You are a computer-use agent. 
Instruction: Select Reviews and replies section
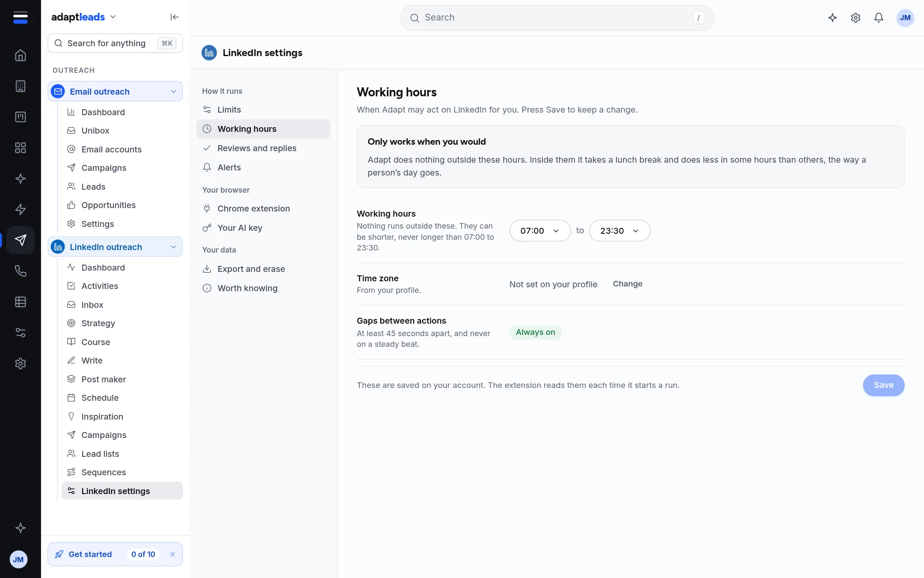click(263, 148)
